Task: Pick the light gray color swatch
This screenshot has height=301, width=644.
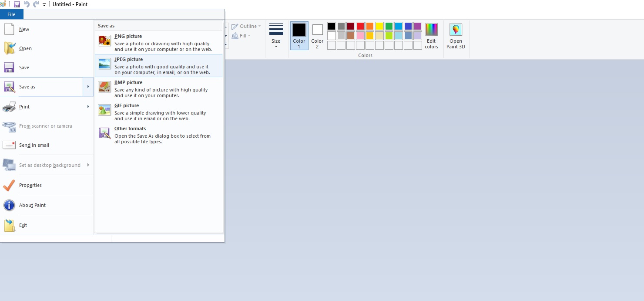Action: 341,36
